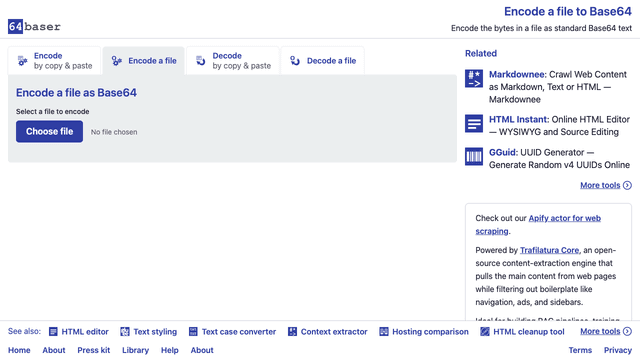Viewport: 640px width, 360px height.
Task: Open the HTML Instant link
Action: coord(518,119)
